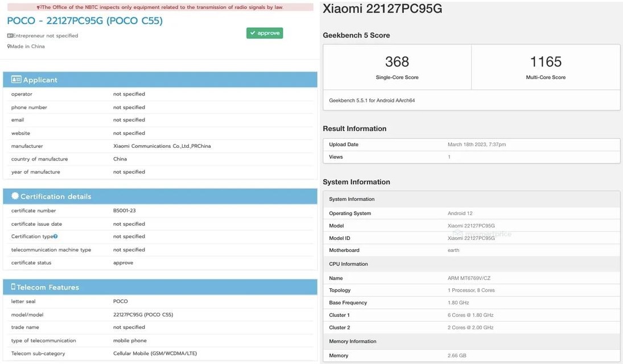The width and height of the screenshot is (623, 364).
Task: Click upload date March 18th 2023, 7:37pm
Action: [x=477, y=144]
